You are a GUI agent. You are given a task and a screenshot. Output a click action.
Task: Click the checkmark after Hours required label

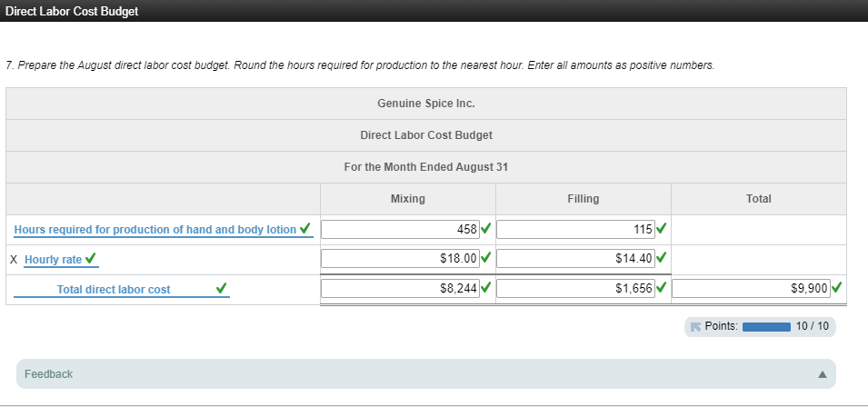tap(304, 228)
